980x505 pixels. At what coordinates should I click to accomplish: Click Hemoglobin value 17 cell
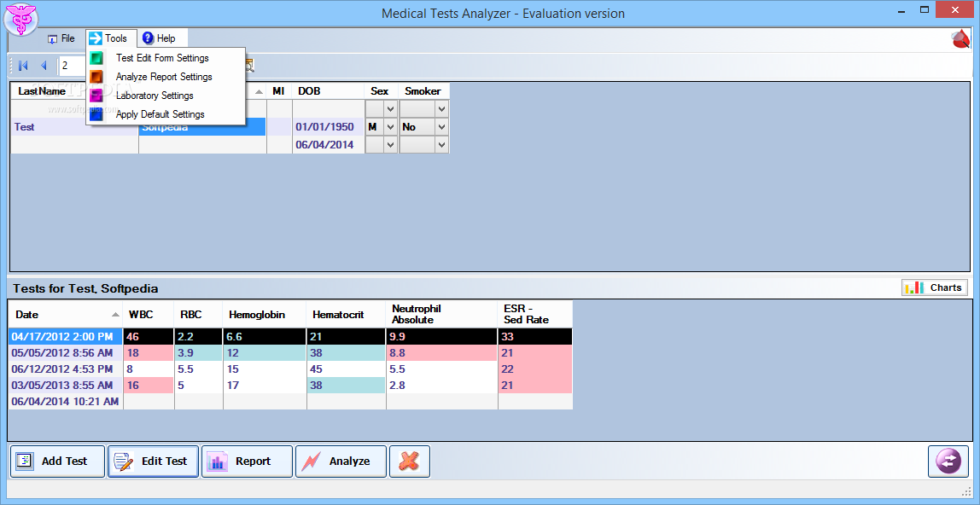point(265,386)
